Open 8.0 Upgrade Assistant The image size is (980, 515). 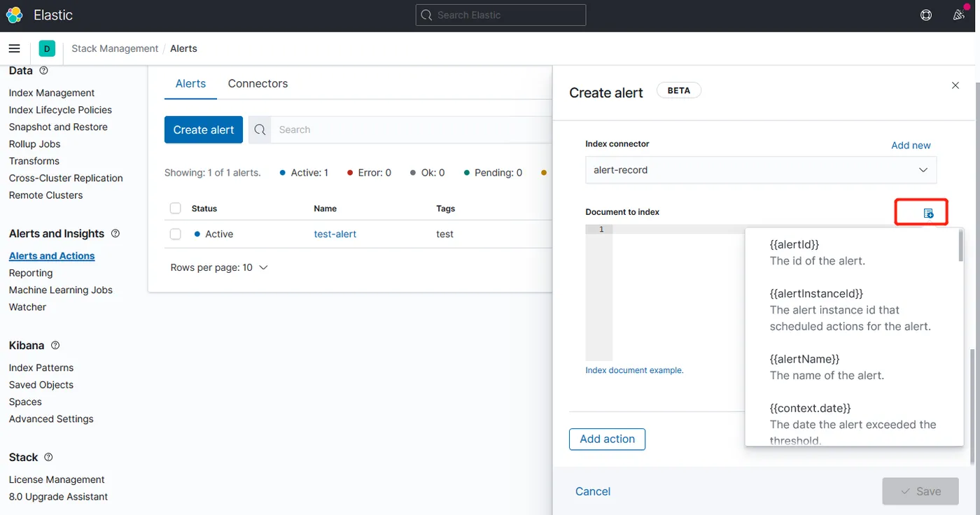(x=58, y=497)
